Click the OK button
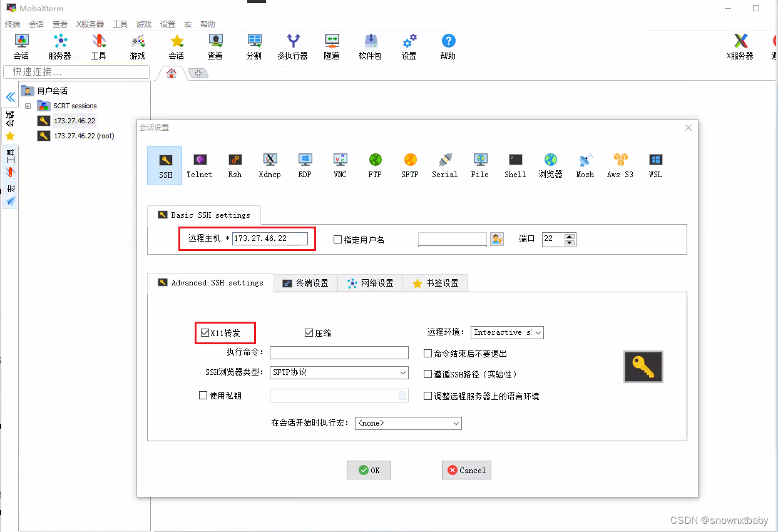This screenshot has height=532, width=778. tap(369, 470)
